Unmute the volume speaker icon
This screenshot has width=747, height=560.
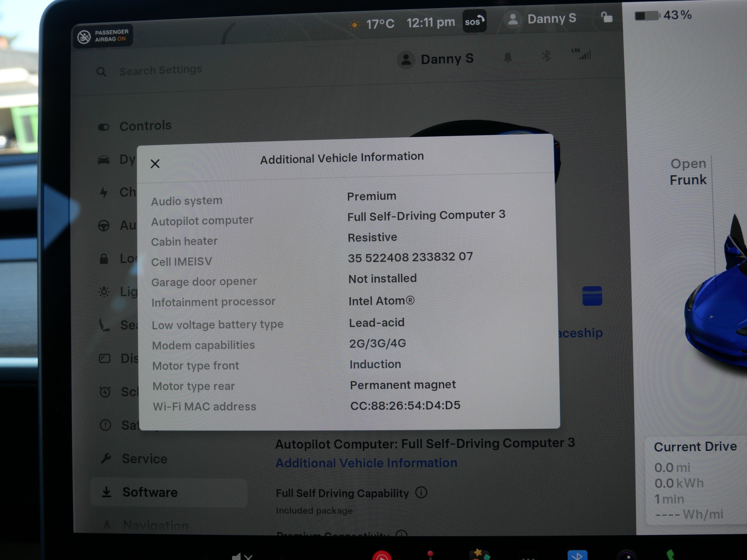[x=241, y=556]
